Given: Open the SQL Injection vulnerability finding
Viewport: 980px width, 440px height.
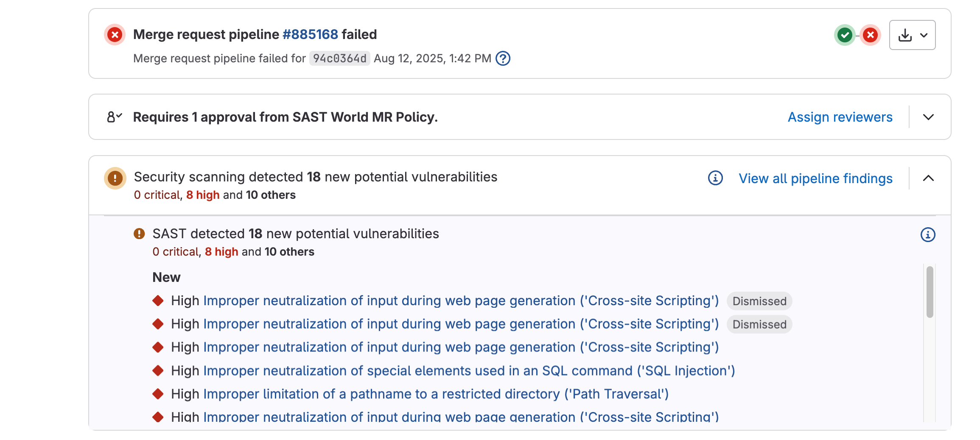Looking at the screenshot, I should (469, 371).
